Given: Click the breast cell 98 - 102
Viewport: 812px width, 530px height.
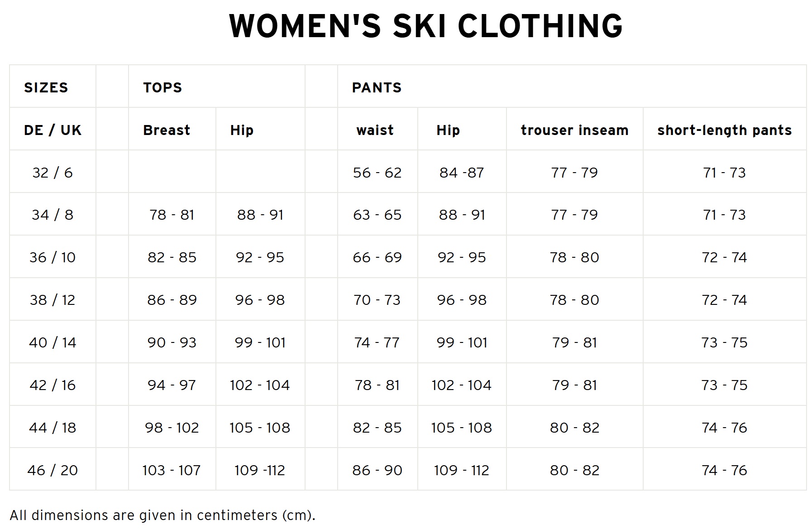Looking at the screenshot, I should coord(172,428).
